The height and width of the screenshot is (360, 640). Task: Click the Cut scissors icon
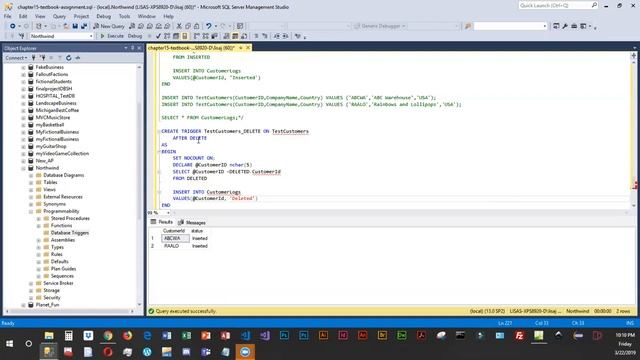pyautogui.click(x=179, y=26)
